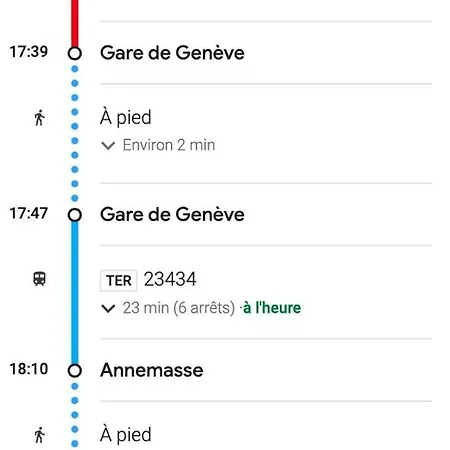Click the red route line segment at top
The width and height of the screenshot is (450, 450).
pyautogui.click(x=75, y=23)
